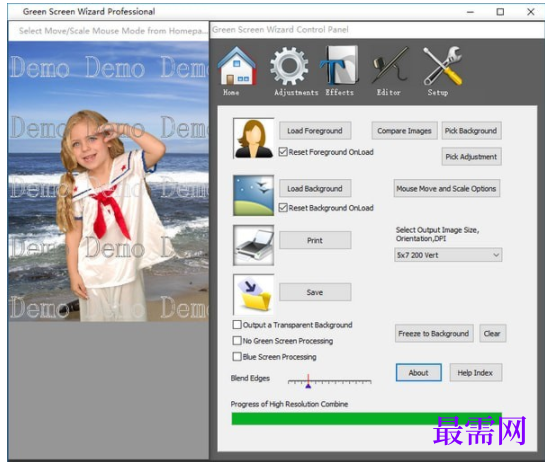Click Load Background button
545x462 pixels.
tap(315, 188)
